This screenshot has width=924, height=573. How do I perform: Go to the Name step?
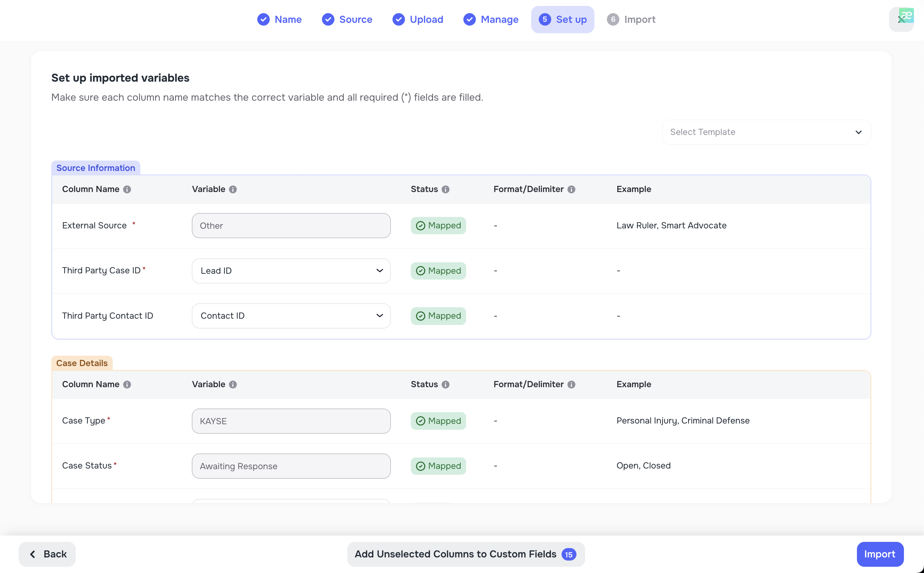pyautogui.click(x=279, y=19)
